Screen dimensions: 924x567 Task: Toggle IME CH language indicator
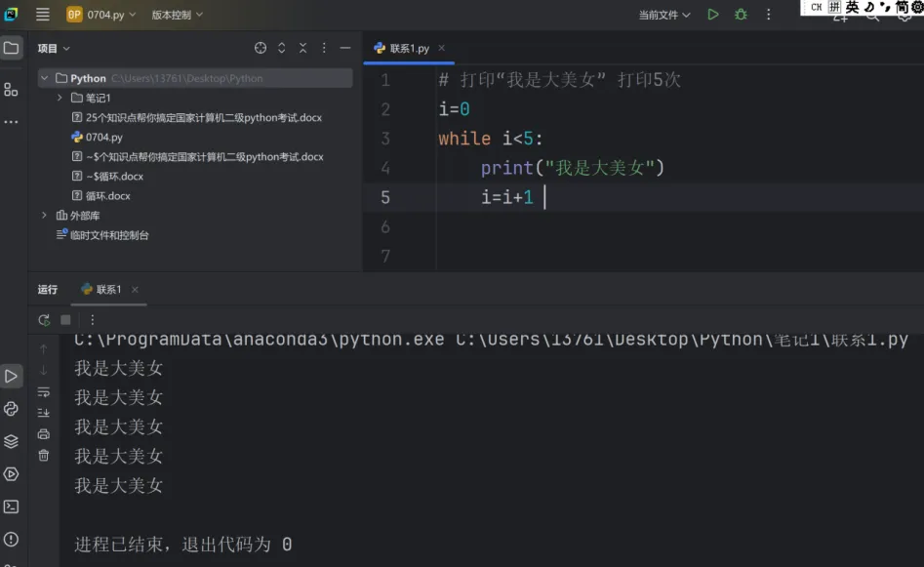click(816, 7)
